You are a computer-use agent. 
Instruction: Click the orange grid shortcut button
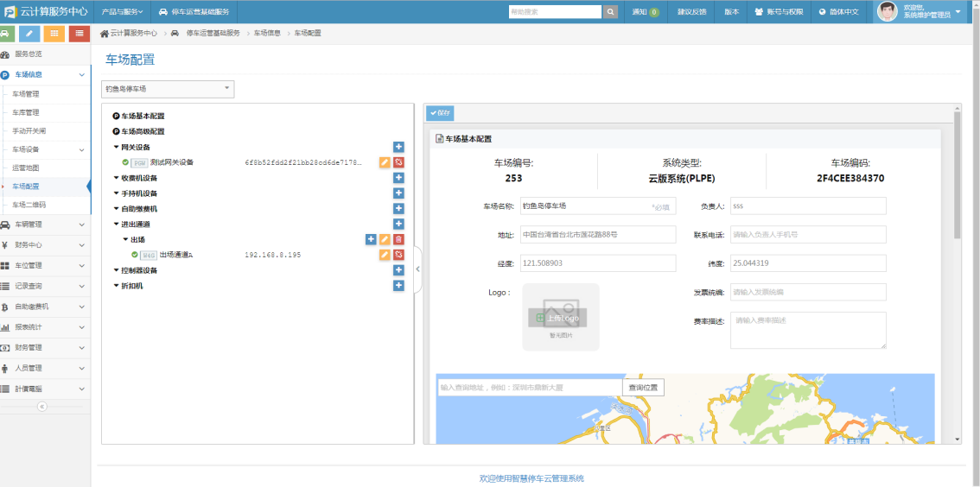[x=54, y=34]
